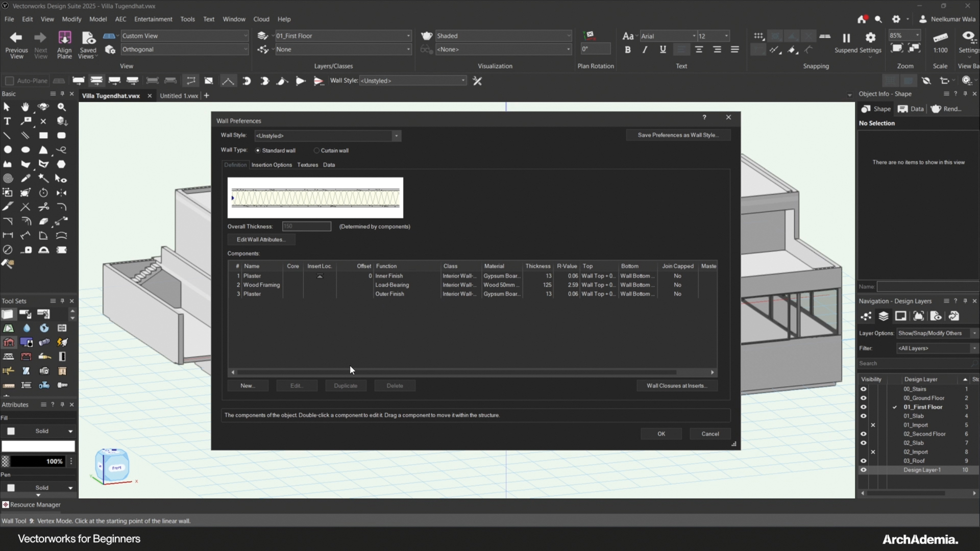
Task: Select the Pan hand tool
Action: 25,107
